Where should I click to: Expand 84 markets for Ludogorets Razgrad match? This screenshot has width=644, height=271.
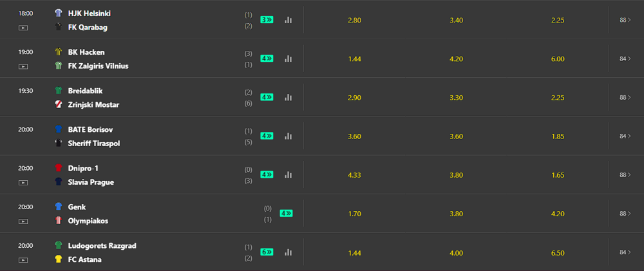(x=625, y=252)
